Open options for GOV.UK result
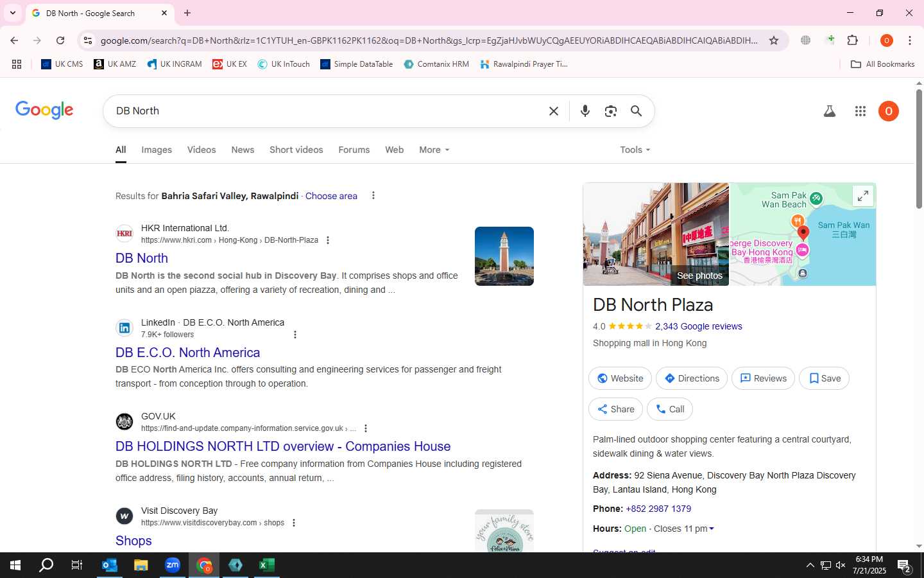This screenshot has height=578, width=924. pos(366,428)
